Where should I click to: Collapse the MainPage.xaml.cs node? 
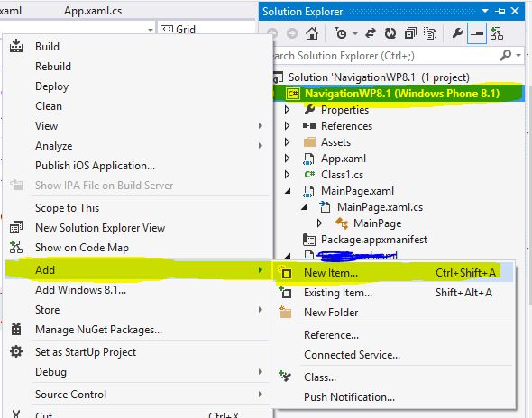pyautogui.click(x=304, y=207)
